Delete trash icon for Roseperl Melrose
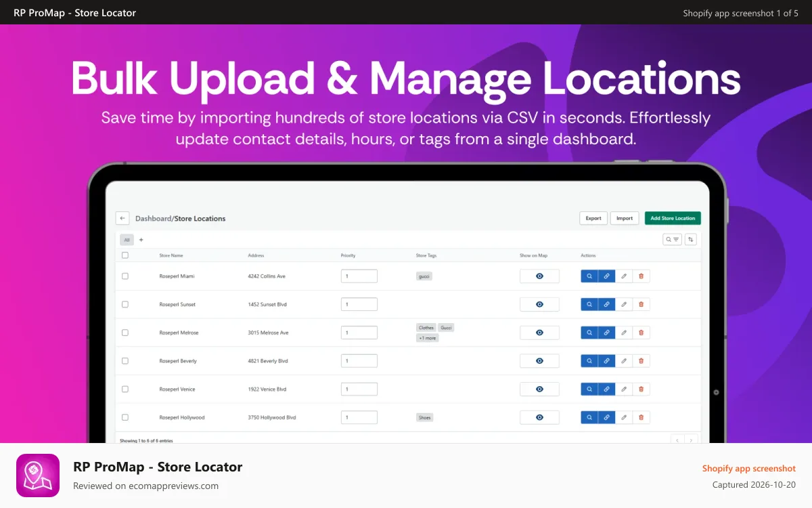The height and width of the screenshot is (508, 812). (641, 333)
